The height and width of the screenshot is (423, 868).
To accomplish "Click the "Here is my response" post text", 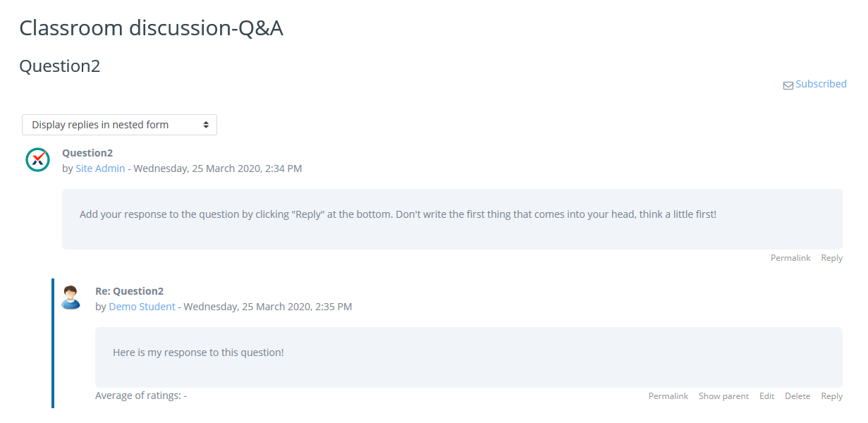I will pyautogui.click(x=198, y=352).
